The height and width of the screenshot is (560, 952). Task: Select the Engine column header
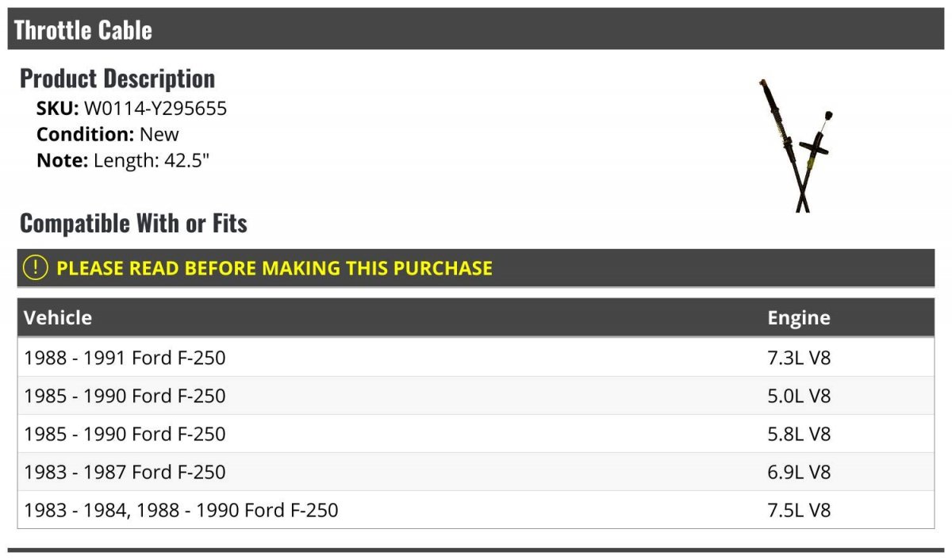pos(798,318)
